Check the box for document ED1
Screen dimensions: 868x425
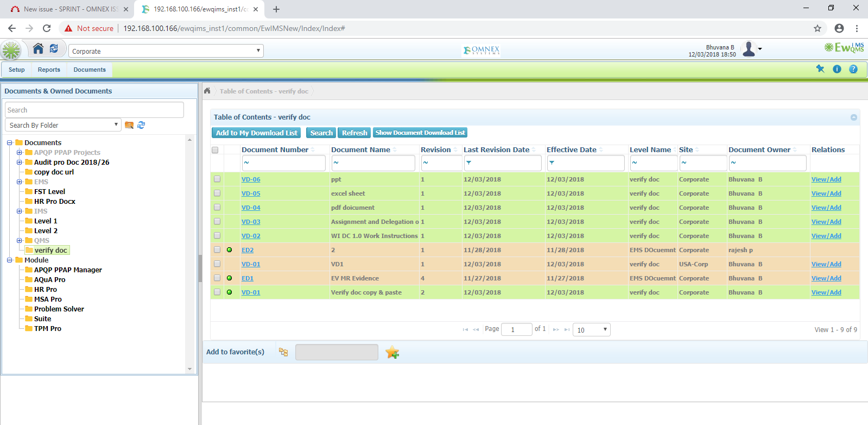click(217, 278)
